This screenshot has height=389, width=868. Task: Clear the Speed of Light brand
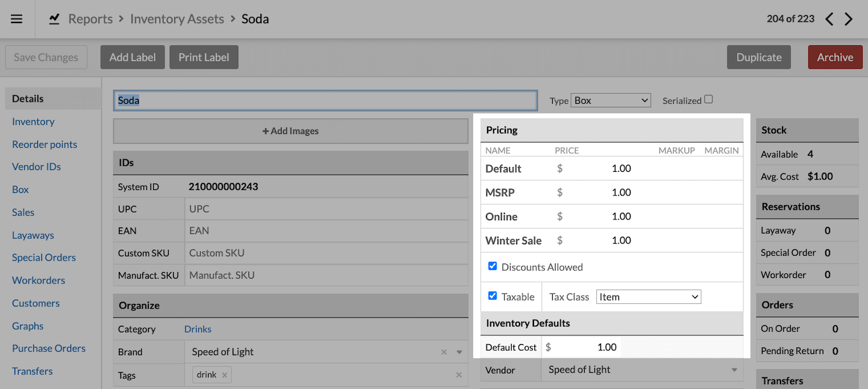click(444, 352)
